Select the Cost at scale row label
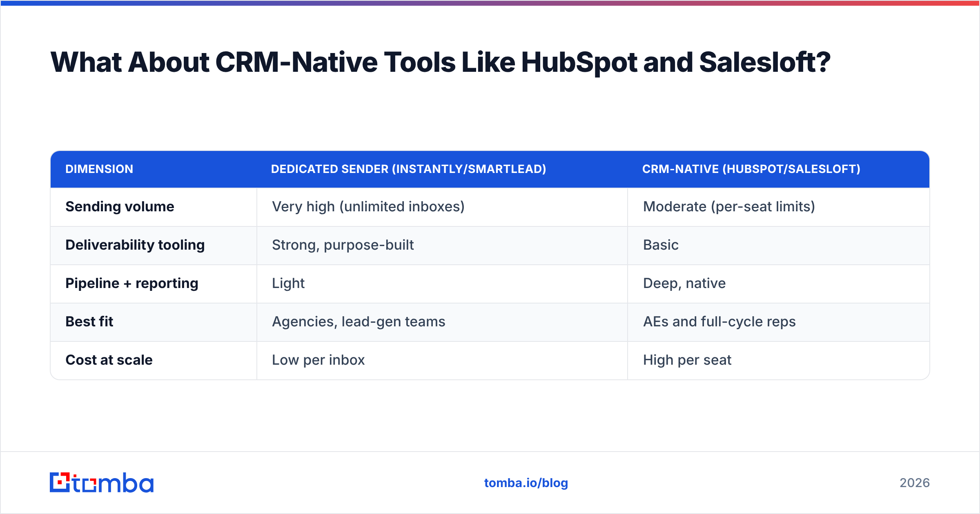980x514 pixels. [x=109, y=360]
